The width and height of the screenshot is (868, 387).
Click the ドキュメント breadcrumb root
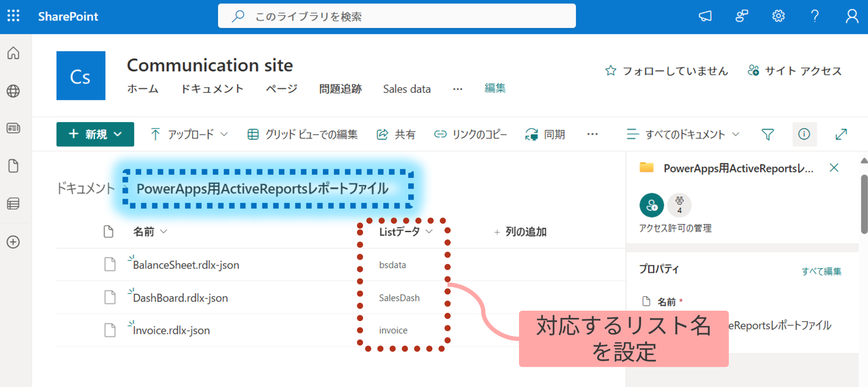(x=86, y=188)
